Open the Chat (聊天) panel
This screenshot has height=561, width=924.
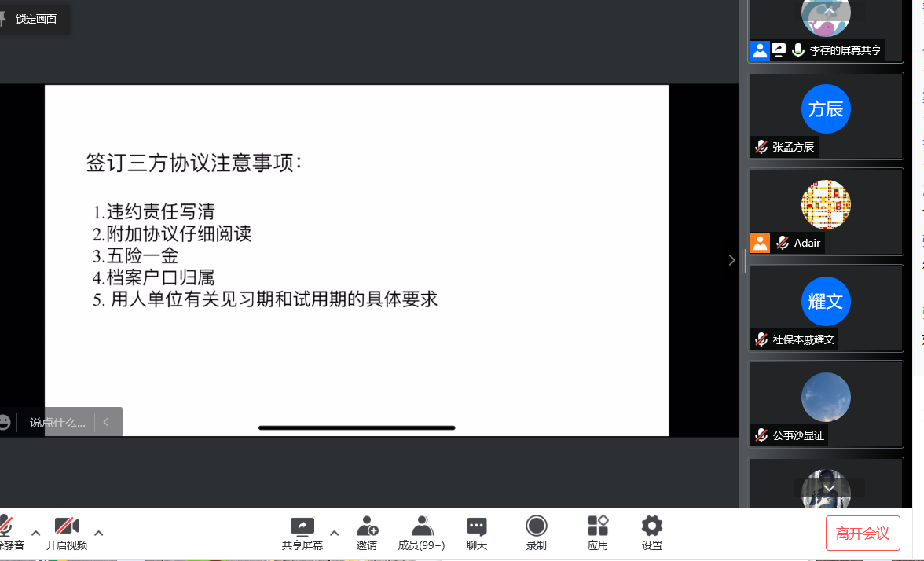pyautogui.click(x=477, y=526)
